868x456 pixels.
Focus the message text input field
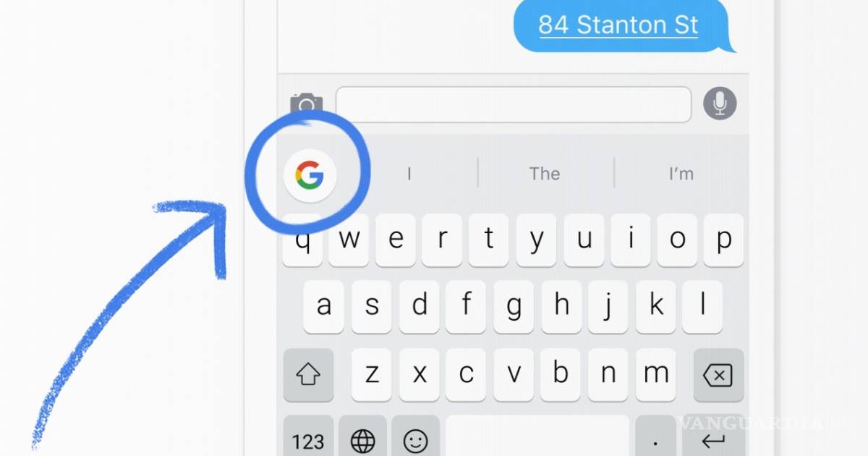[514, 104]
